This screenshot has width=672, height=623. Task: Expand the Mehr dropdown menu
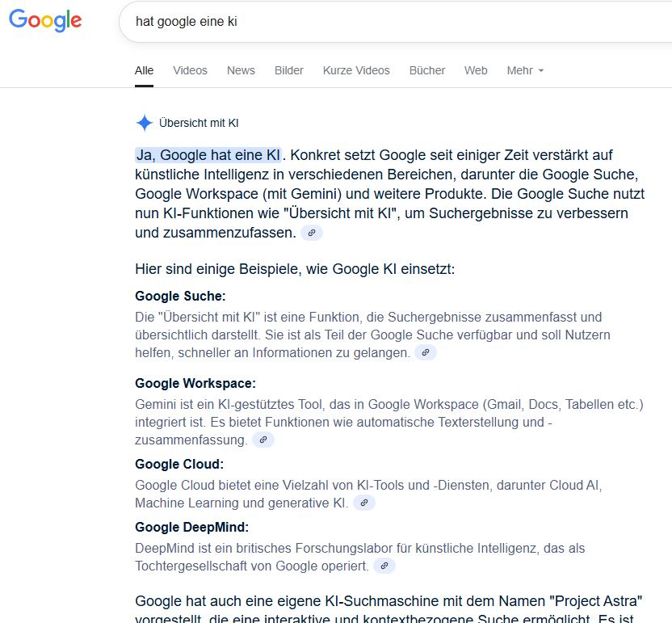525,70
